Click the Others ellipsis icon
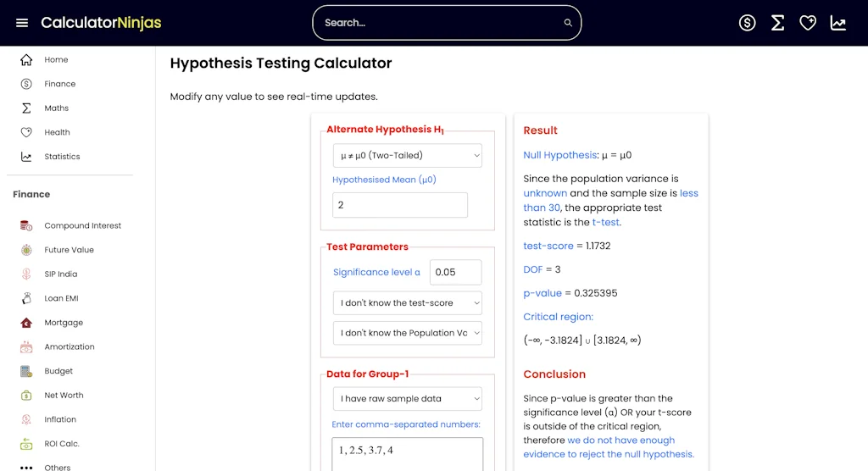868x471 pixels. pos(26,468)
